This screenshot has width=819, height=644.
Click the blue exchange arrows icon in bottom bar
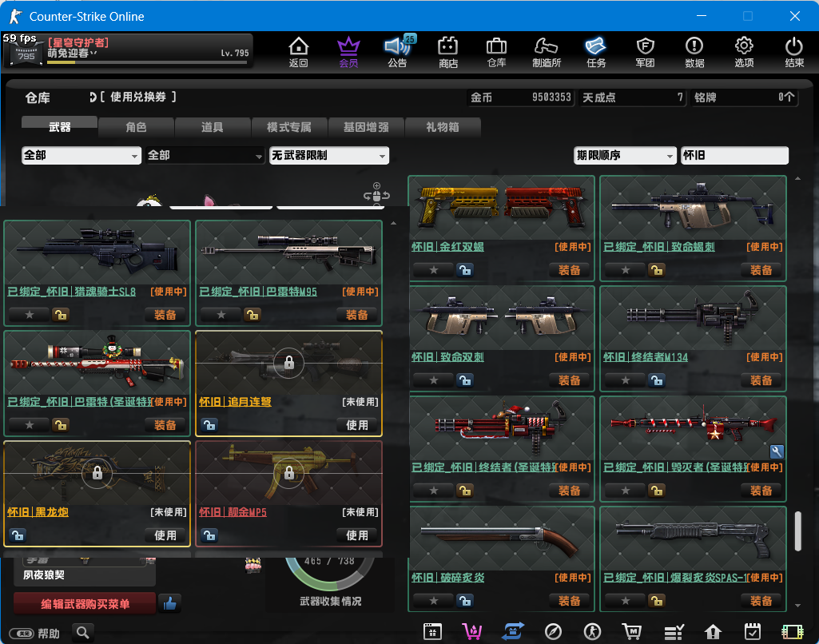[512, 632]
